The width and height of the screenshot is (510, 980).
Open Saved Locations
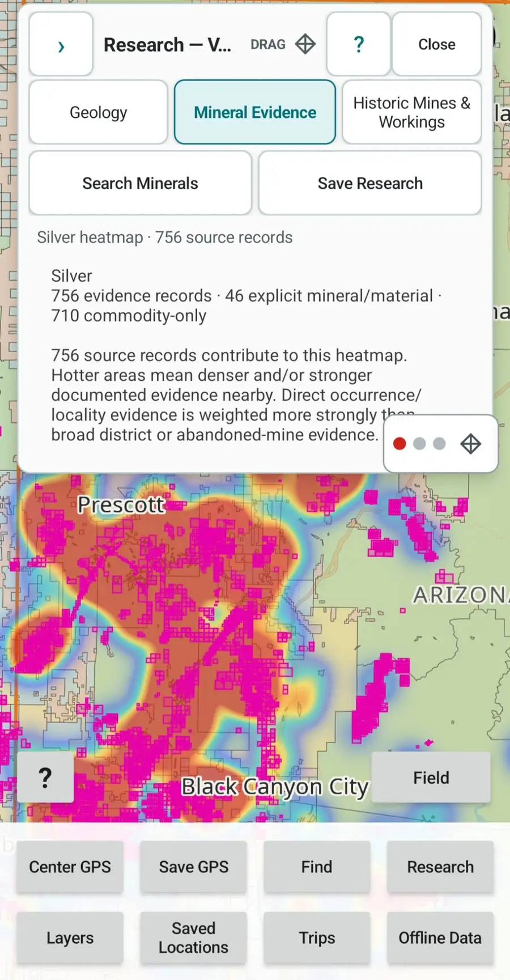click(194, 937)
